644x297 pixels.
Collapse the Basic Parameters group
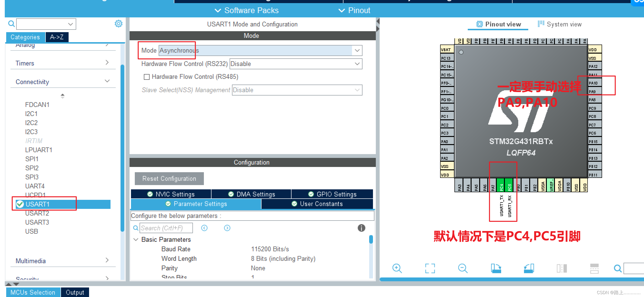pos(136,240)
